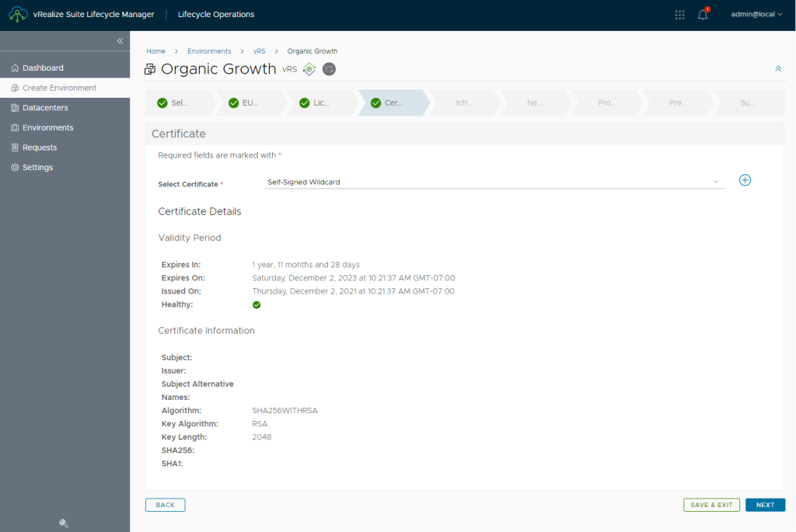This screenshot has height=532, width=796.
Task: Click the Organic Growth environment title icon
Action: pos(150,69)
